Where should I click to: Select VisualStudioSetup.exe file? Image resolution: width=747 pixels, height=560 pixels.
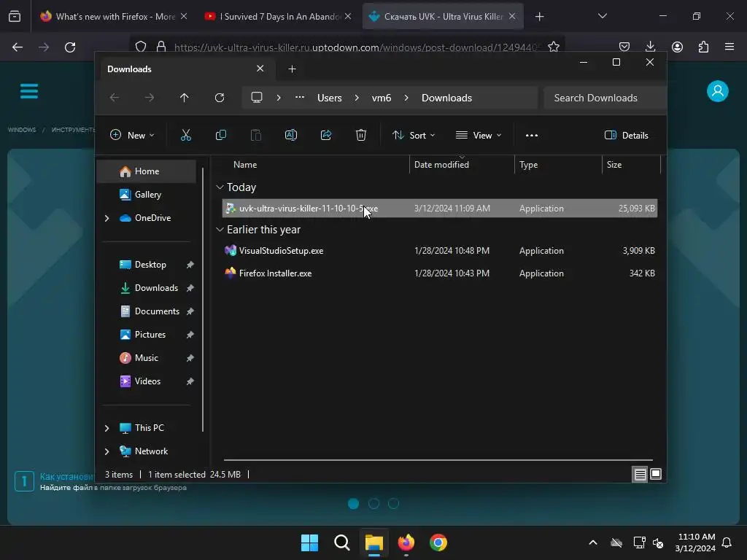(440, 251)
